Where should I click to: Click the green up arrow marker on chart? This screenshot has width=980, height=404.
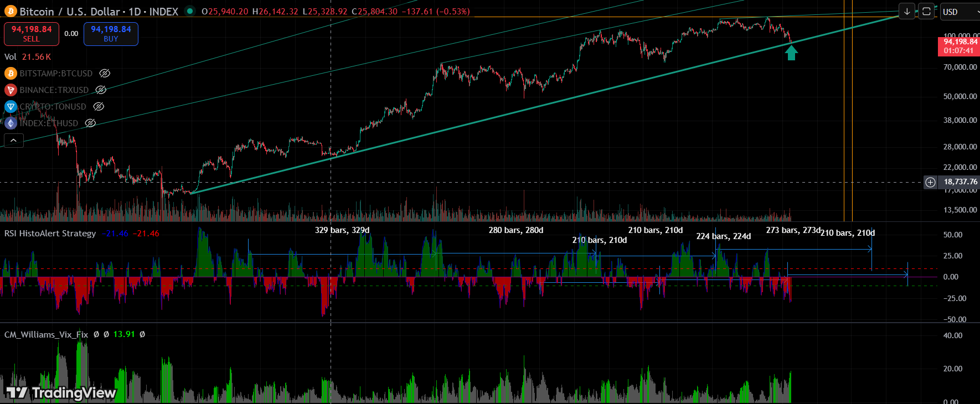791,53
